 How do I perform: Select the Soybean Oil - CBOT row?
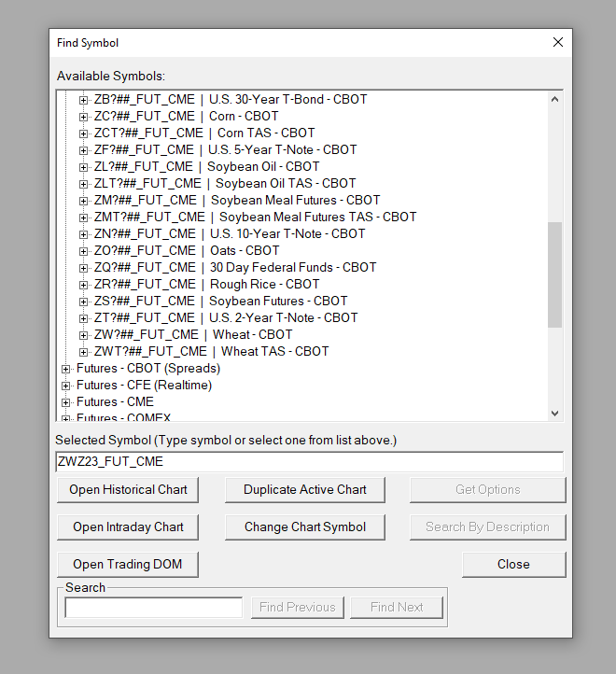click(207, 166)
